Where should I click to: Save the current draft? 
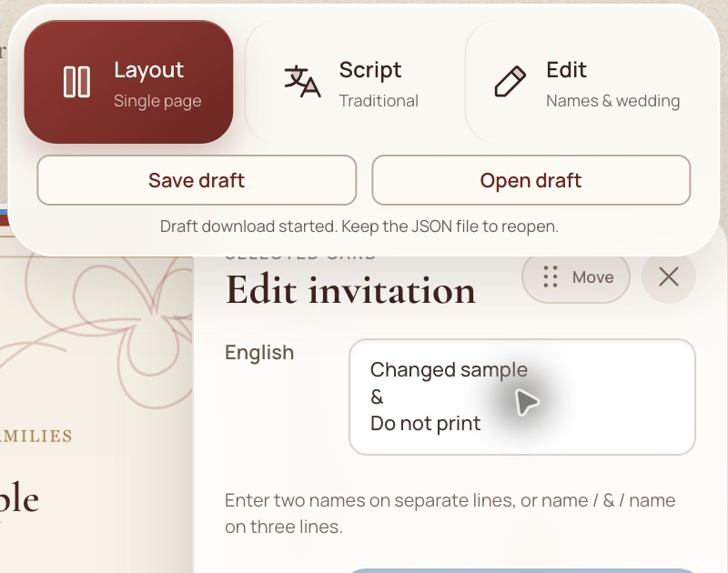tap(197, 180)
